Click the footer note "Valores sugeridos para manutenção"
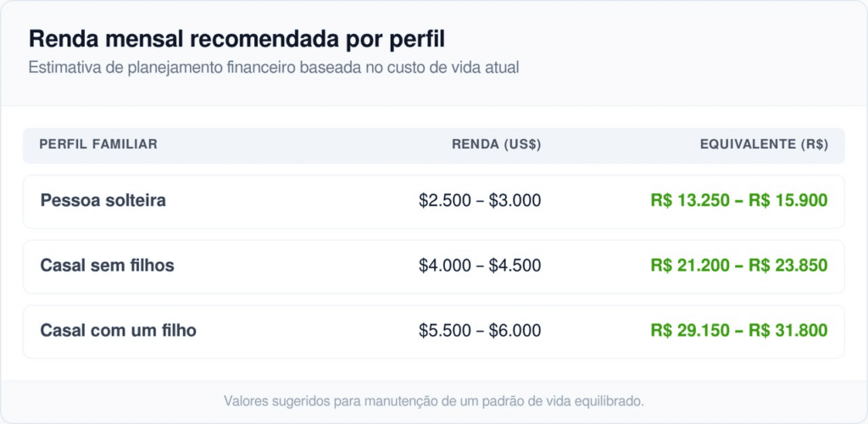Viewport: 868px width, 424px height. 434,400
